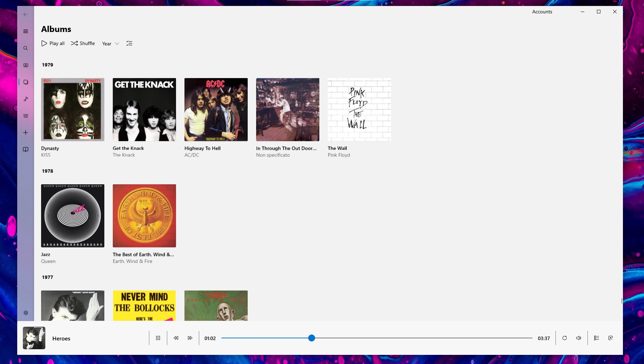Go back with the back arrow
Viewport: 644px width, 364px height.
pyautogui.click(x=26, y=14)
